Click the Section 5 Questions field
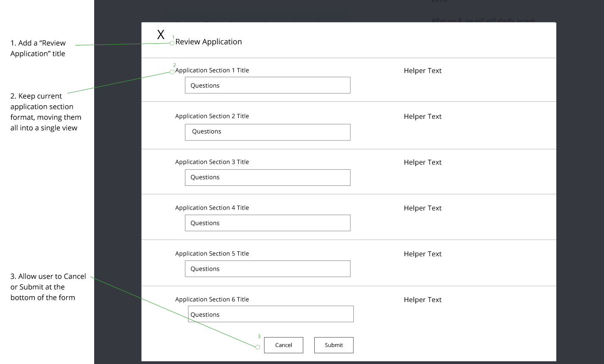Viewport: 604px width, 364px height. (x=268, y=269)
